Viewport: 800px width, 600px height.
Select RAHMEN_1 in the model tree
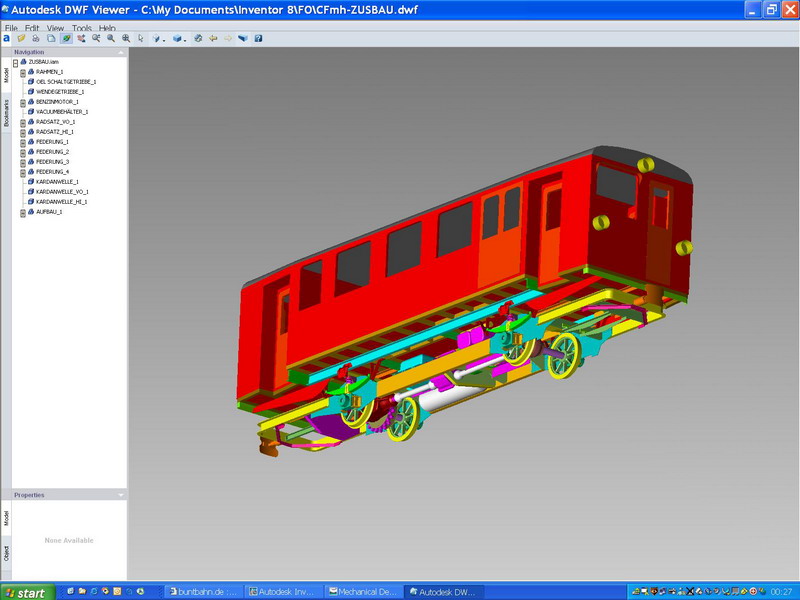49,72
